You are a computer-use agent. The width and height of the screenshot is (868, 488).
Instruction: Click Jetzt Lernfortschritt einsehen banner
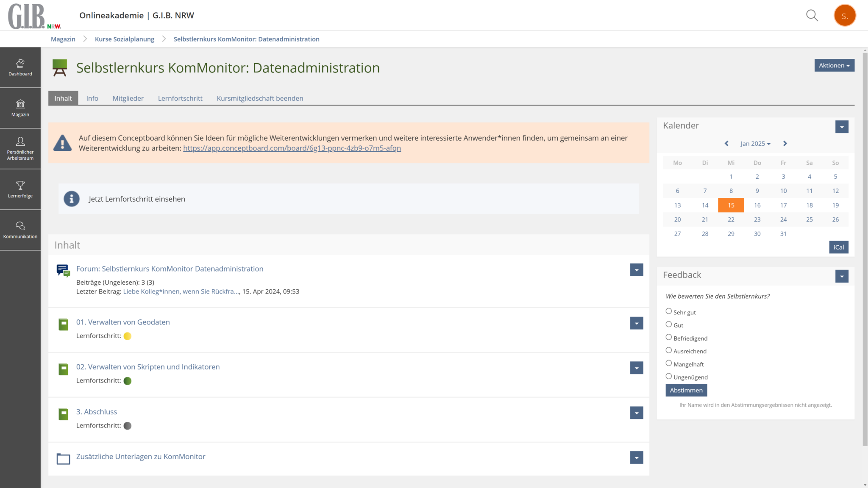(349, 199)
